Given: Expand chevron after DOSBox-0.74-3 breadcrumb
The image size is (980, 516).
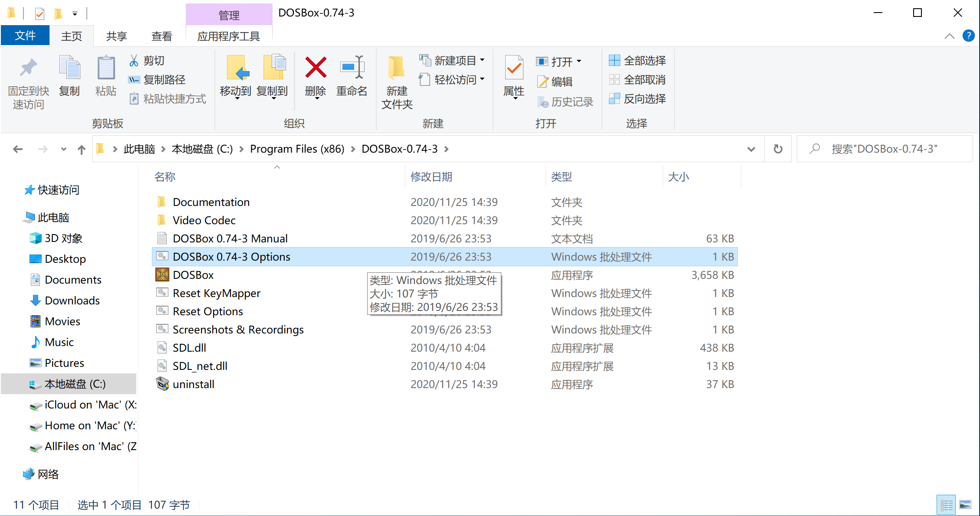Looking at the screenshot, I should coord(446,149).
